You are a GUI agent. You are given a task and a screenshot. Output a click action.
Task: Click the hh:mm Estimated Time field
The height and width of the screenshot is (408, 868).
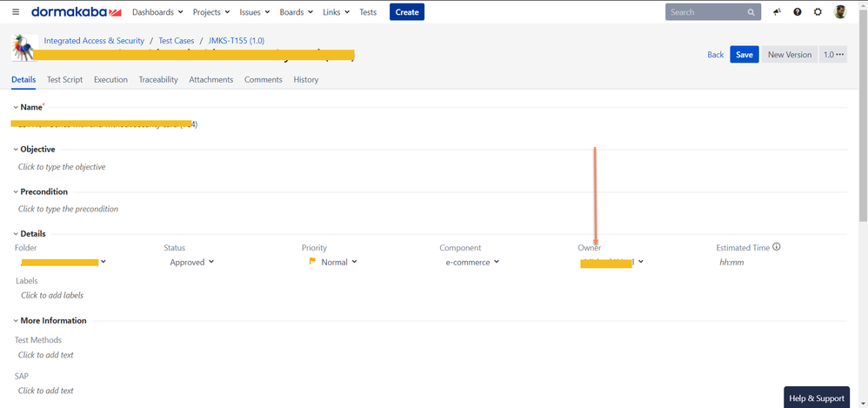click(x=731, y=263)
